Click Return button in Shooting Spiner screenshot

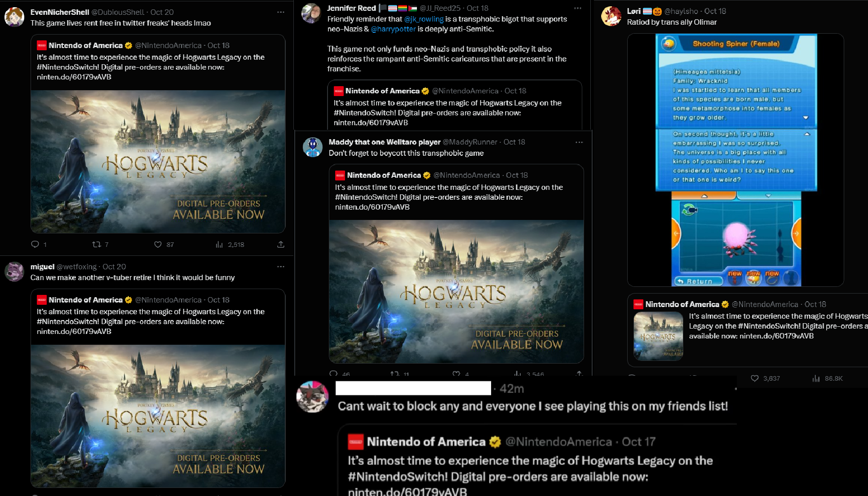(698, 281)
